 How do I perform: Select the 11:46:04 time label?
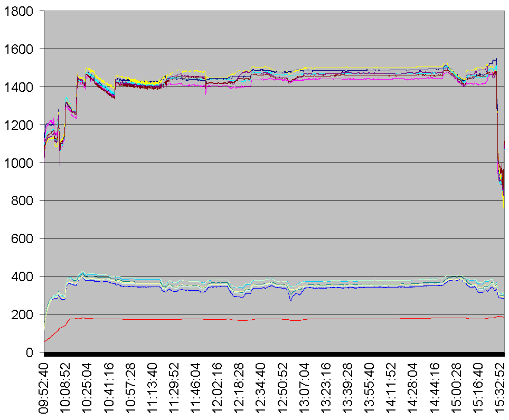click(x=195, y=388)
